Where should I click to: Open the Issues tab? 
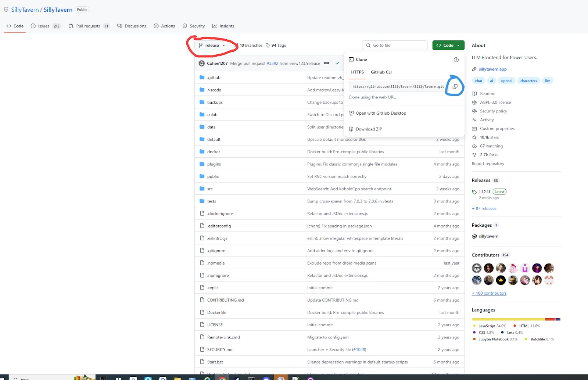tap(46, 26)
